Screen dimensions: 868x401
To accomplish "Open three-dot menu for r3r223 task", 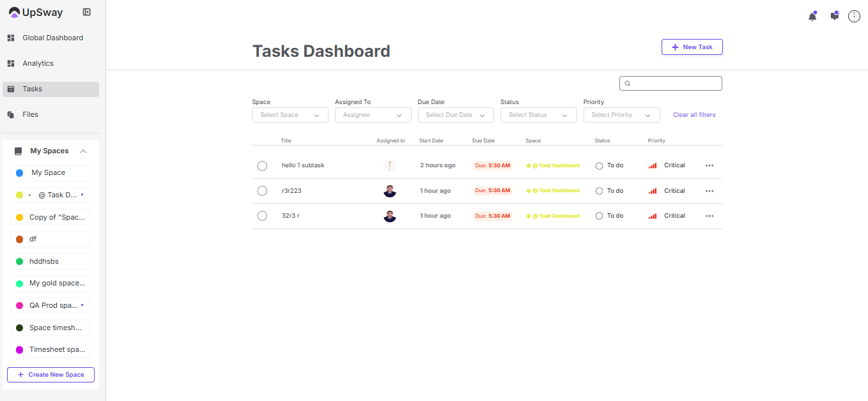I will click(709, 191).
